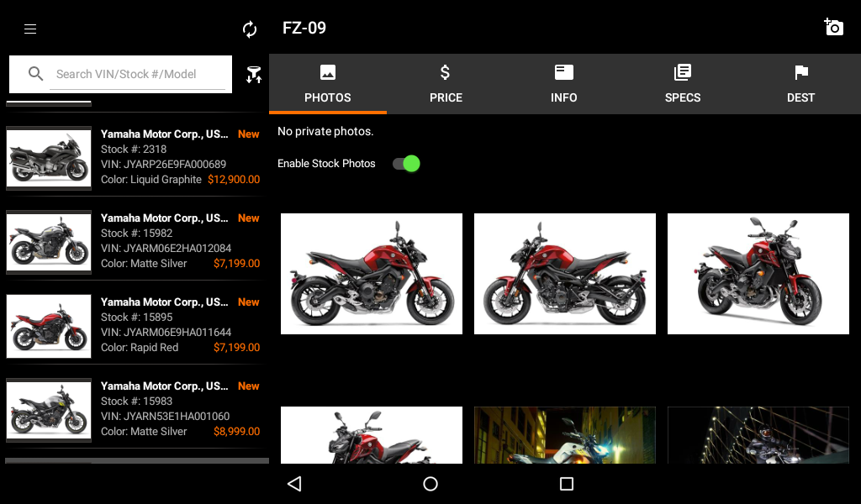Open thumbnail of Rapid Red listing
Viewport: 861px width, 504px height.
click(49, 326)
